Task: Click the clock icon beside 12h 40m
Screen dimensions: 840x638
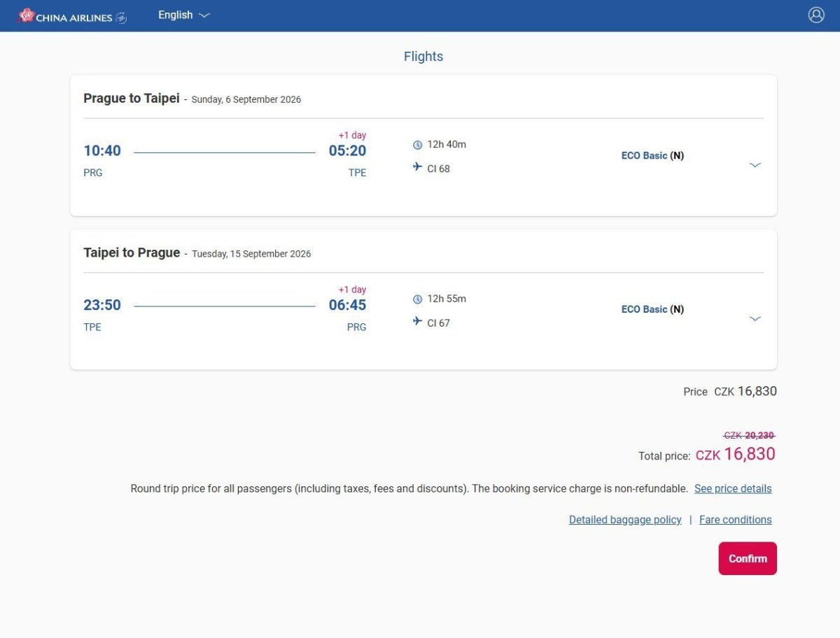Action: click(418, 145)
